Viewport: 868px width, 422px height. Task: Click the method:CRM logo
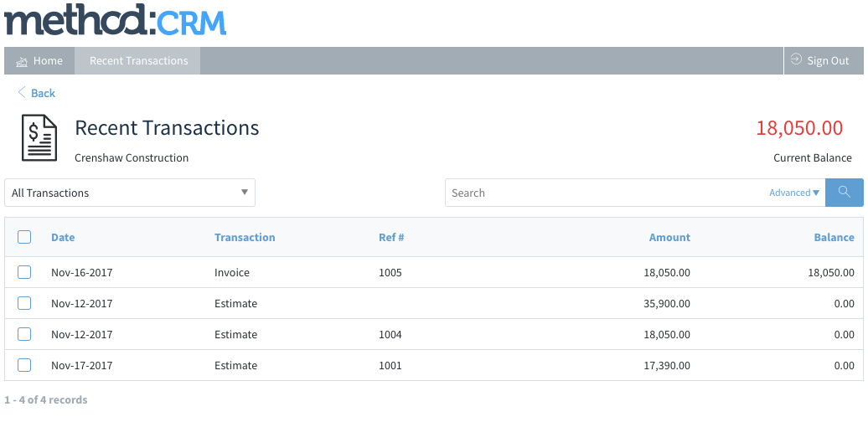(115, 19)
